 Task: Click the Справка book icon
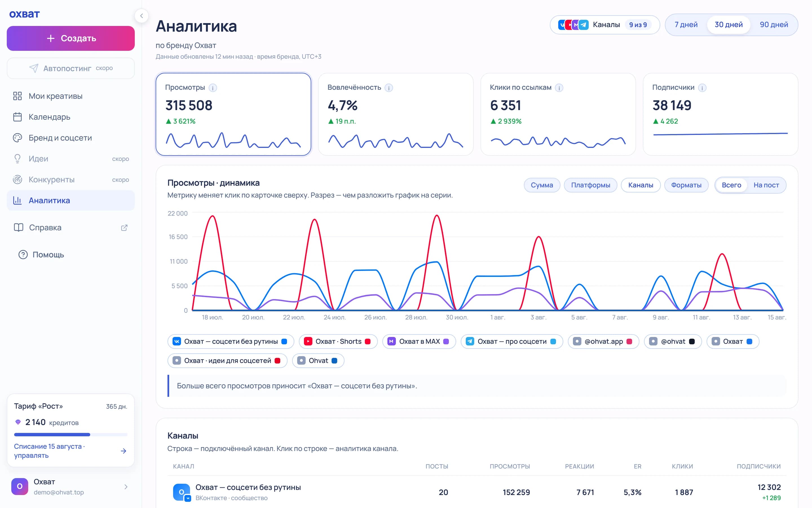(x=18, y=227)
